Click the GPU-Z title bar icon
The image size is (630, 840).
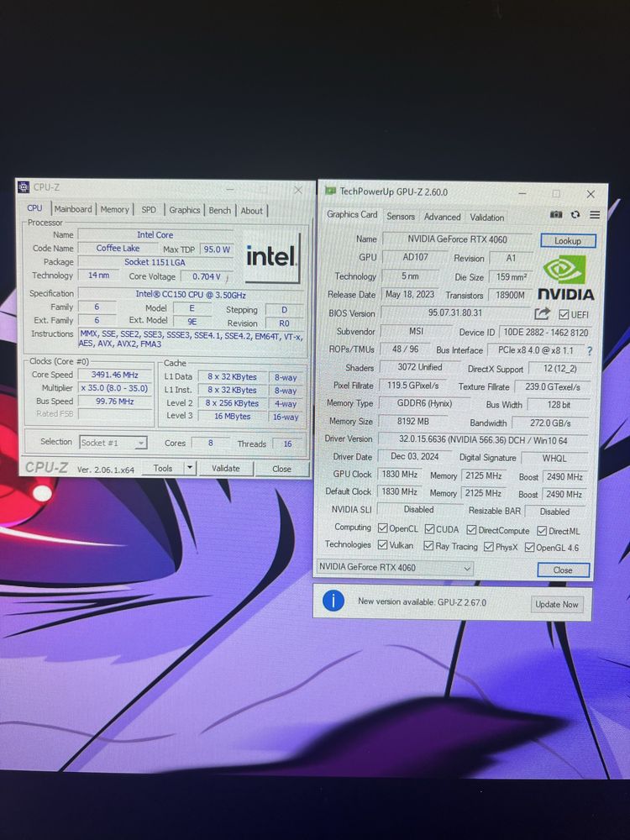point(330,192)
